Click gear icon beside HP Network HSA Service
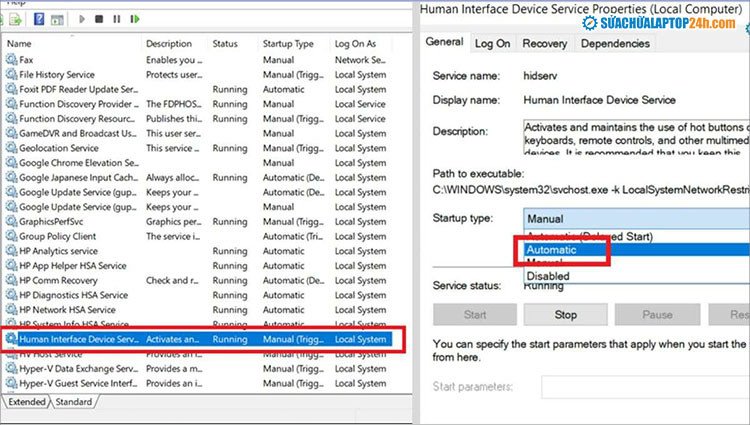The width and height of the screenshot is (750, 425). click(x=11, y=310)
